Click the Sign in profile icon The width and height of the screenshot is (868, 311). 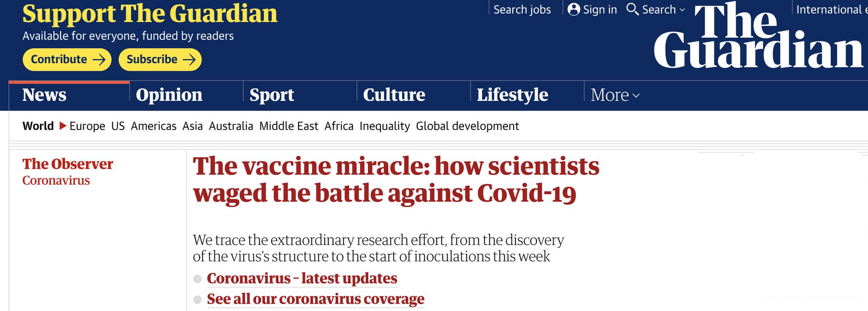tap(573, 9)
